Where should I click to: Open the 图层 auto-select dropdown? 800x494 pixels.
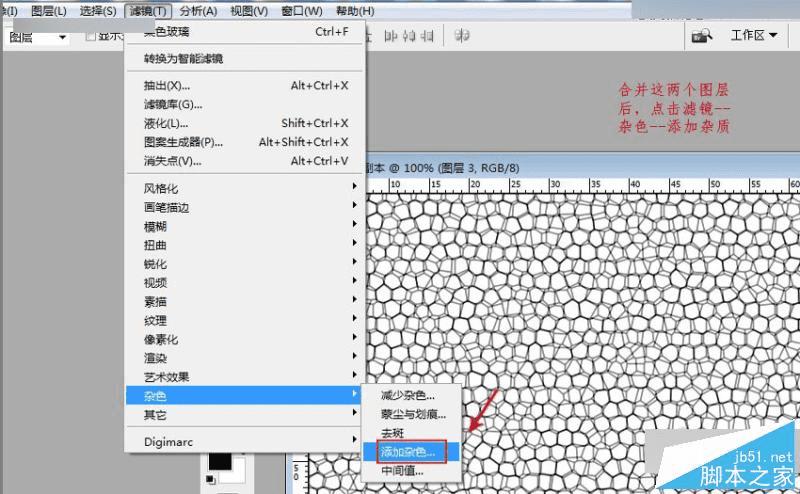tap(37, 37)
